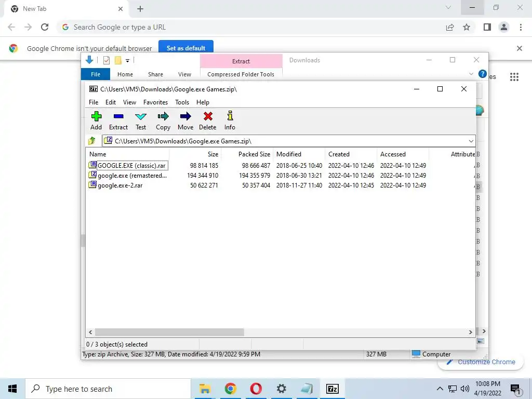Click the right arrow of 7-Zip horizontal scrollbar
532x399 pixels.
470,332
